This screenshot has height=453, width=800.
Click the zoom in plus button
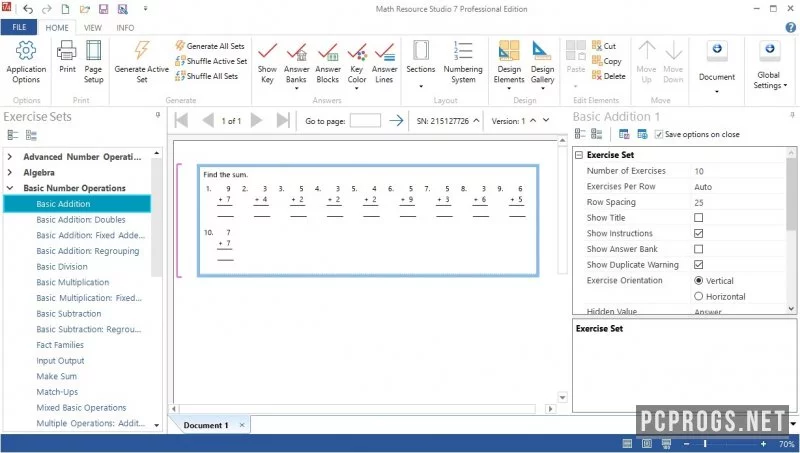[x=763, y=444]
